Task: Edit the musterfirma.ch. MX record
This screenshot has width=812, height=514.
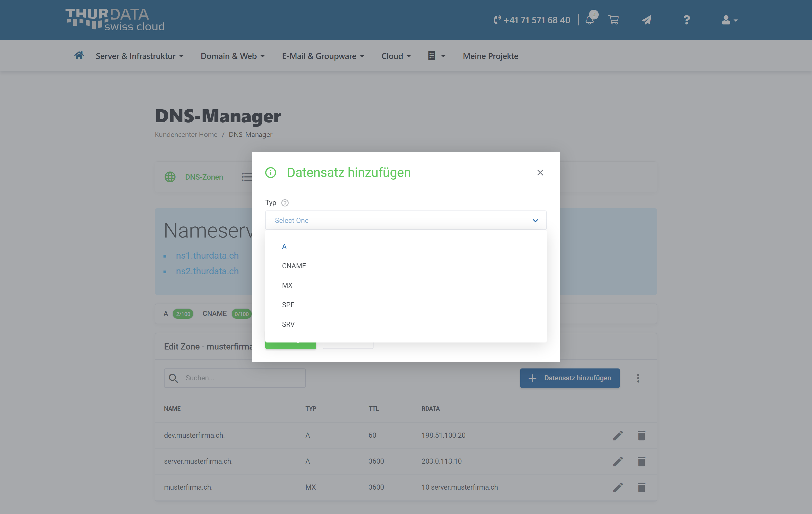Action: [618, 487]
